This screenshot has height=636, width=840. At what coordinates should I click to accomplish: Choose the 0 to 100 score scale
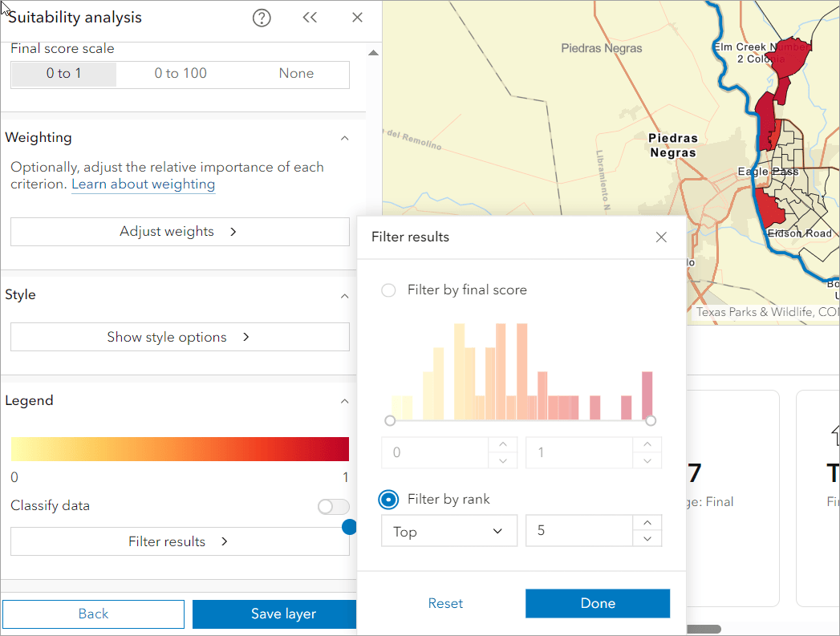[181, 74]
